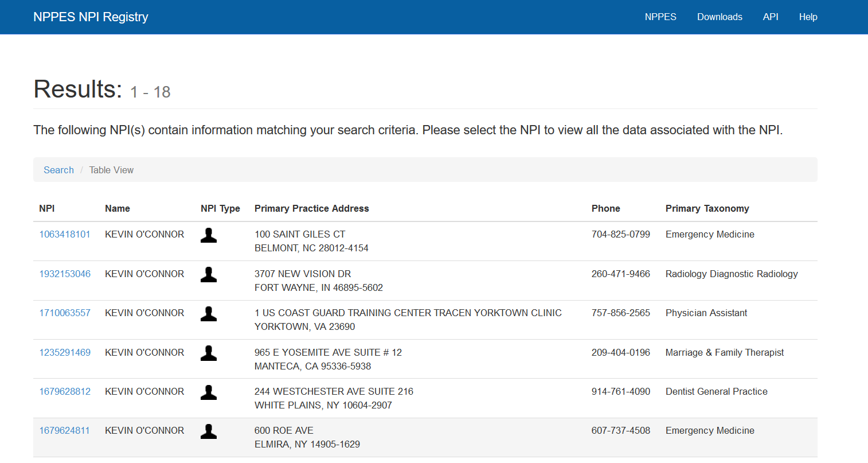Navigate to the API page
The image size is (868, 463).
click(771, 17)
